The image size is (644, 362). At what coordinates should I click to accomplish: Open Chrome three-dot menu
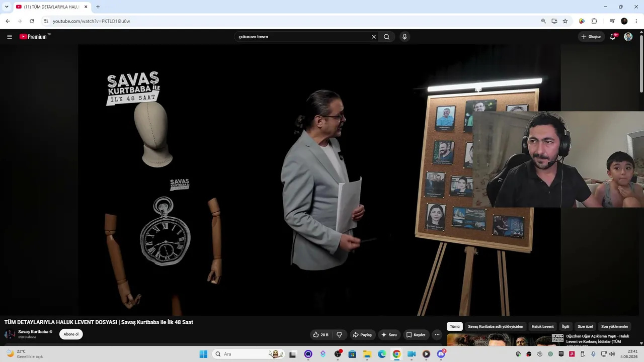tap(636, 21)
